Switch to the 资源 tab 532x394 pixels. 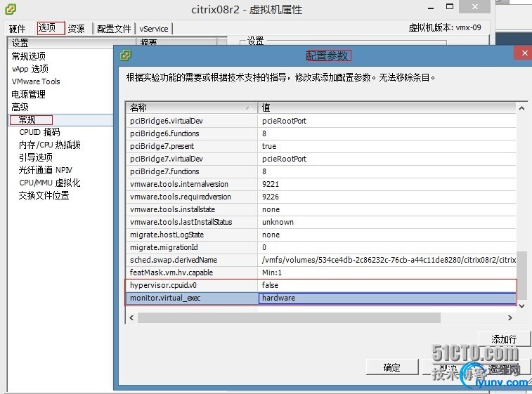coord(76,29)
